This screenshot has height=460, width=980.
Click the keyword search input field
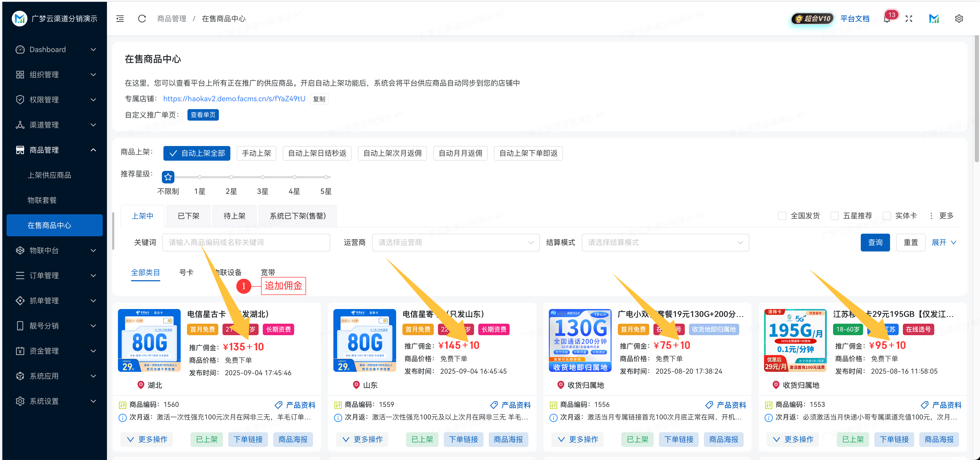[x=246, y=242]
